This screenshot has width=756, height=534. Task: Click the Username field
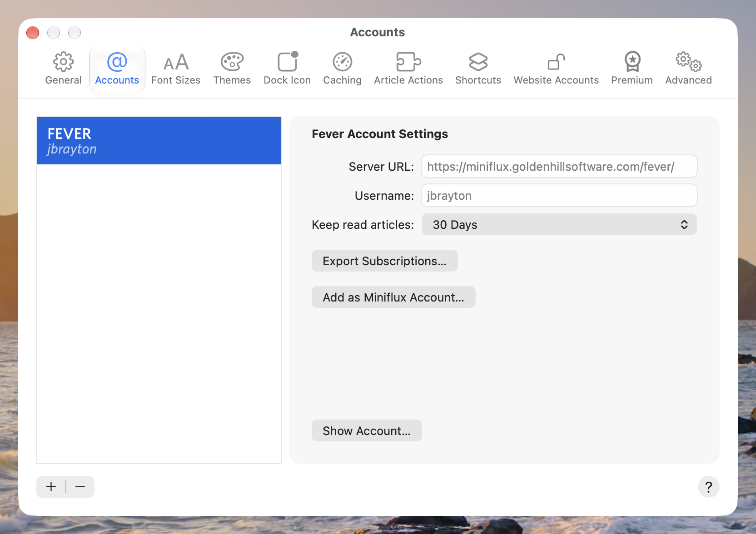[559, 196]
